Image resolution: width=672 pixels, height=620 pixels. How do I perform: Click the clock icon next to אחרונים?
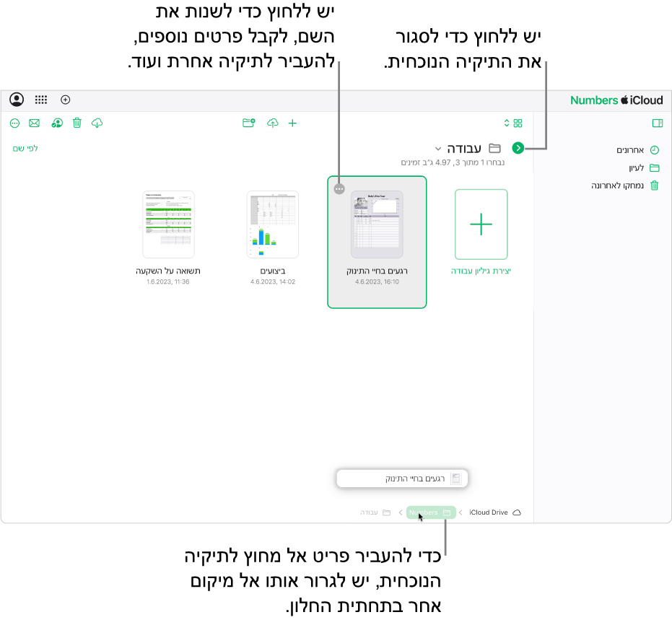tap(655, 150)
